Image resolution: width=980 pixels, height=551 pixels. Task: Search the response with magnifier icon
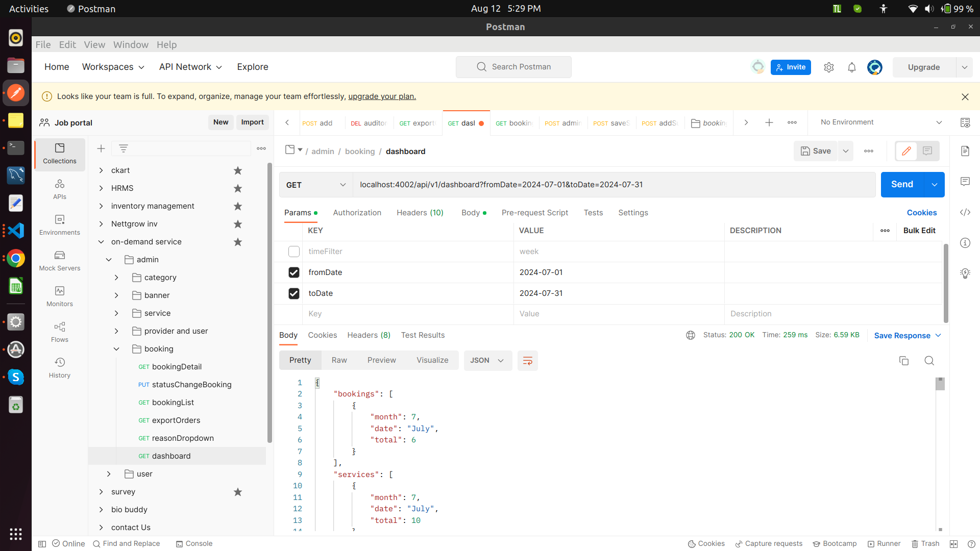click(x=929, y=361)
